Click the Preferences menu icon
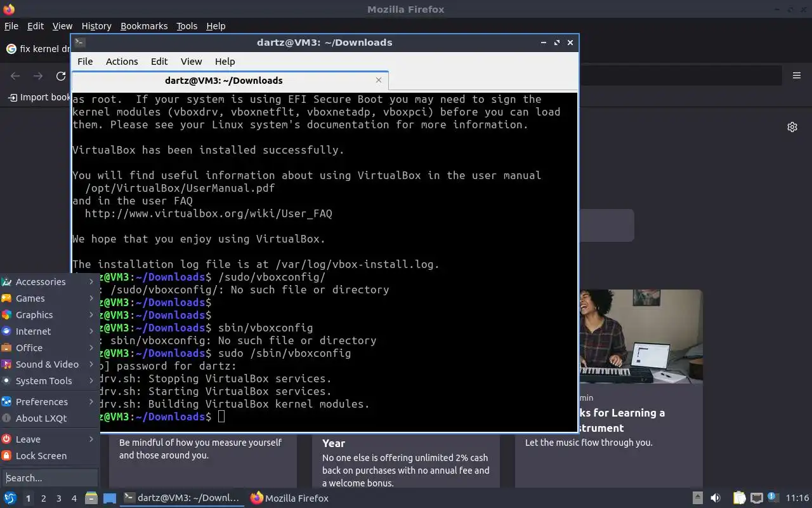Viewport: 812px width, 508px height. tap(7, 402)
